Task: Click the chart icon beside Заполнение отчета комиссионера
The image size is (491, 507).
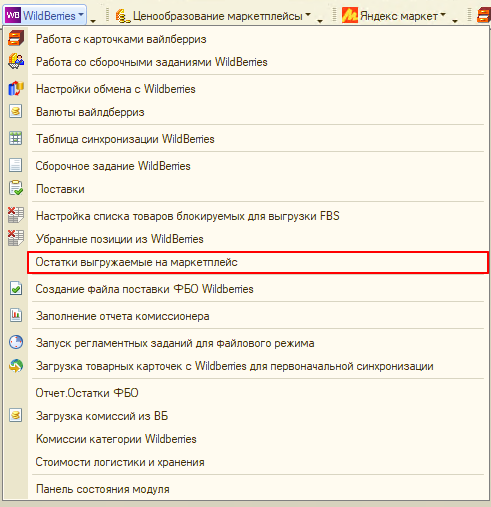Action: click(16, 316)
